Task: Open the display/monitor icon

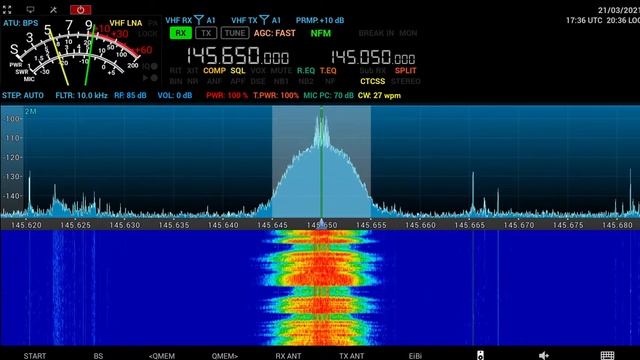Action: (30, 9)
